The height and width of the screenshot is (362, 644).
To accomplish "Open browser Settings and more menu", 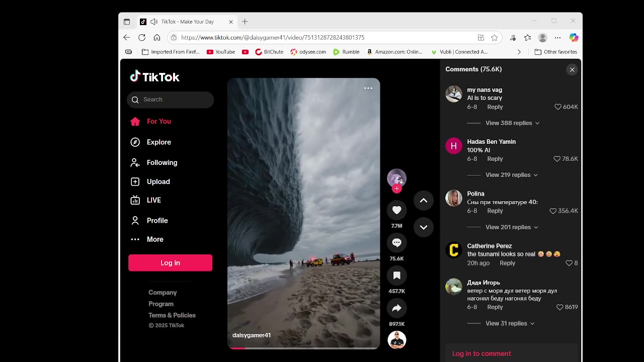I will (557, 38).
